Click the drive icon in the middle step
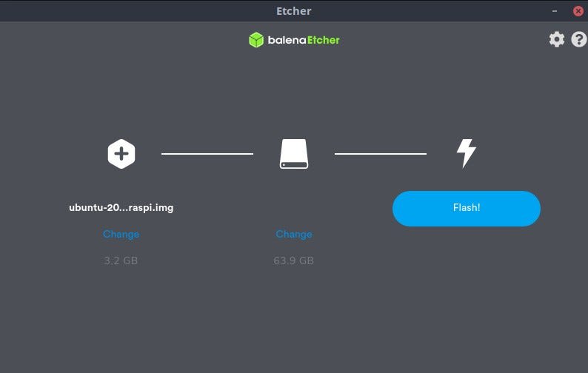Viewport: 588px width, 373px height. pyautogui.click(x=294, y=154)
